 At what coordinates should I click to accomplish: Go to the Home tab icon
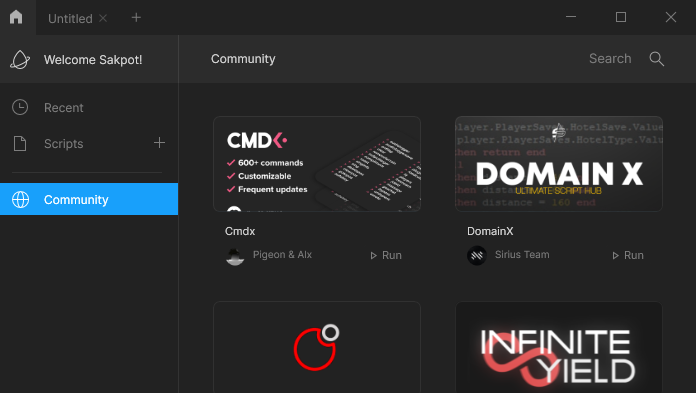pyautogui.click(x=16, y=17)
